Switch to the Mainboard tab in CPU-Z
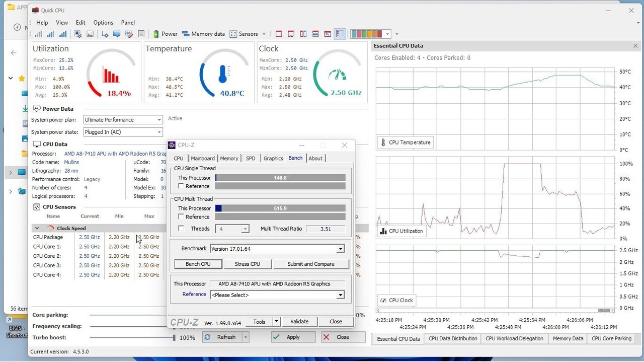This screenshot has height=362, width=644. 203,159
